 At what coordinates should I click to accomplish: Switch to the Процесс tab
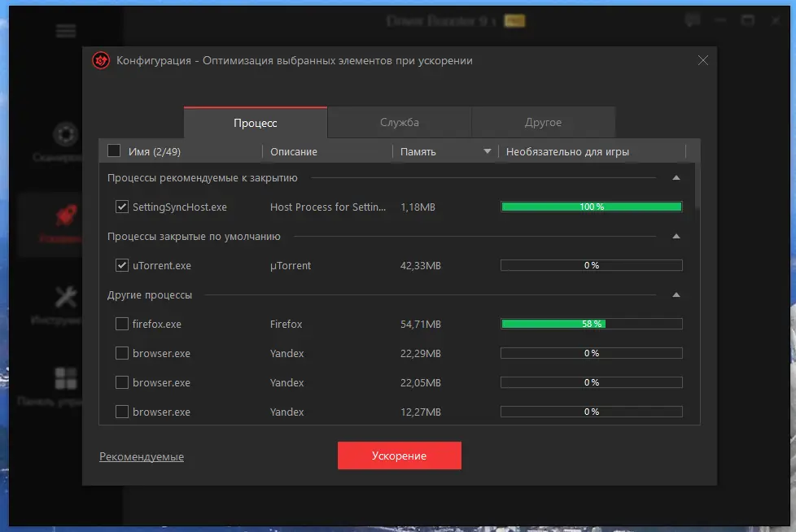pos(256,123)
